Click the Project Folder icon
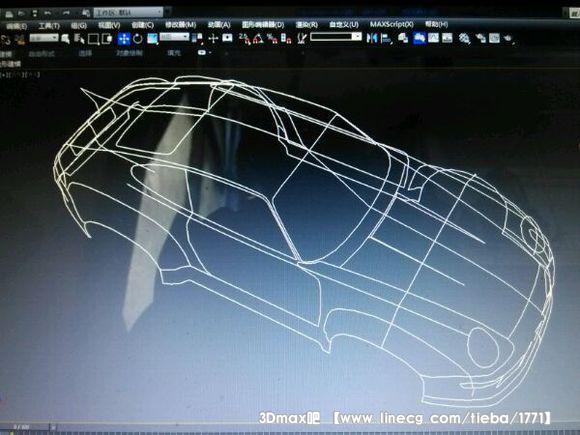This screenshot has width=580, height=435. pyautogui.click(x=86, y=13)
